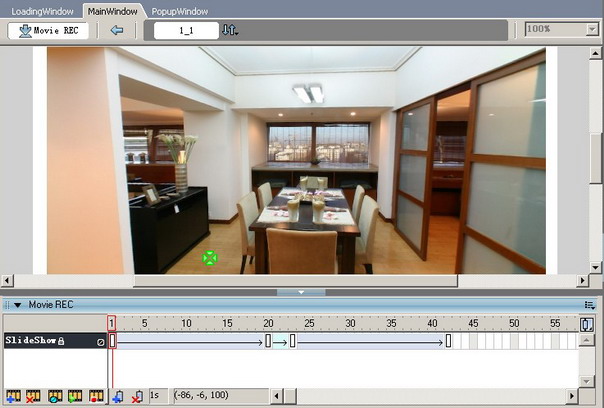Click the preview vertical scroll down arrow
604x408 pixels.
(x=596, y=267)
